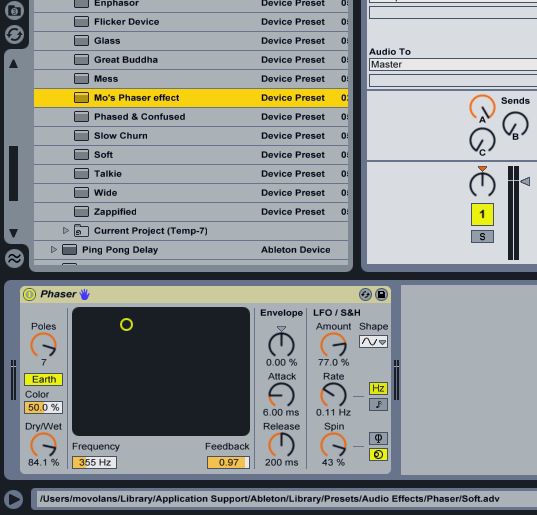Click the Ping Pong Delay device icon

pyautogui.click(x=70, y=250)
